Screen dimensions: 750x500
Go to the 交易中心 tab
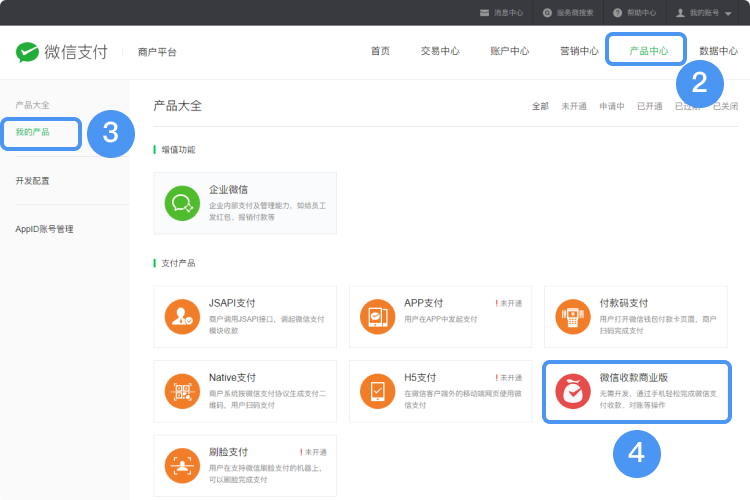440,51
